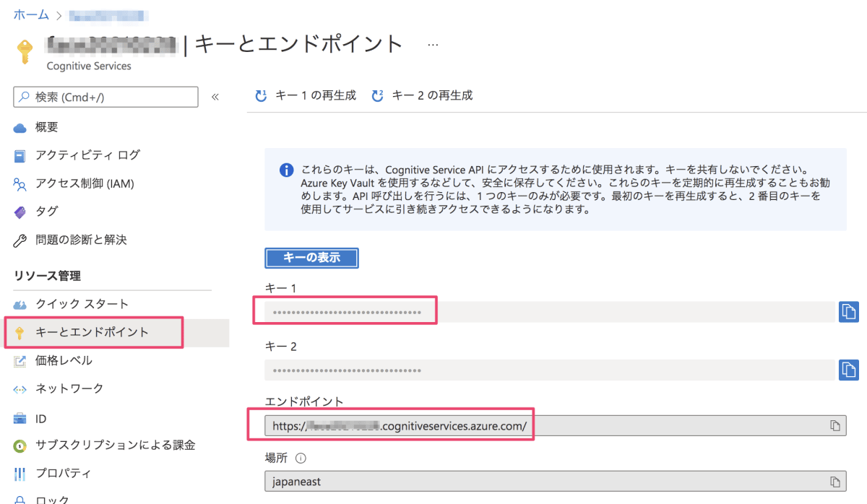Select キーとエンドポイント in the sidebar

(92, 332)
